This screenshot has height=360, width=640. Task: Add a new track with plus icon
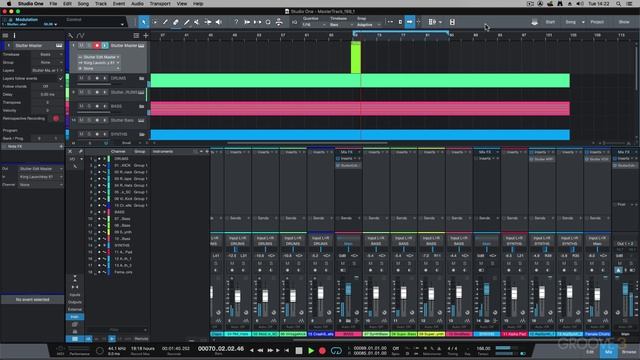click(x=146, y=36)
